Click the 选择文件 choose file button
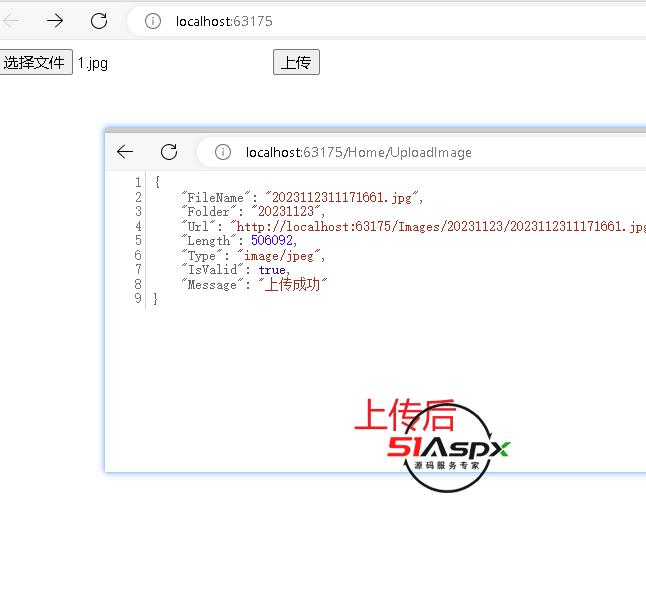The width and height of the screenshot is (646, 595). 36,62
